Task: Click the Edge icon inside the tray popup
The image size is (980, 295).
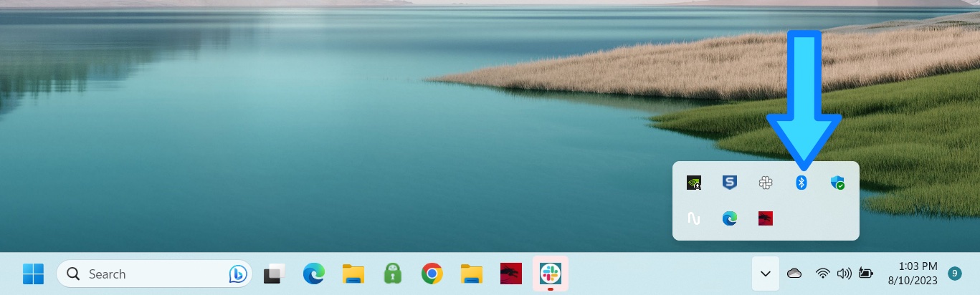Action: (729, 218)
